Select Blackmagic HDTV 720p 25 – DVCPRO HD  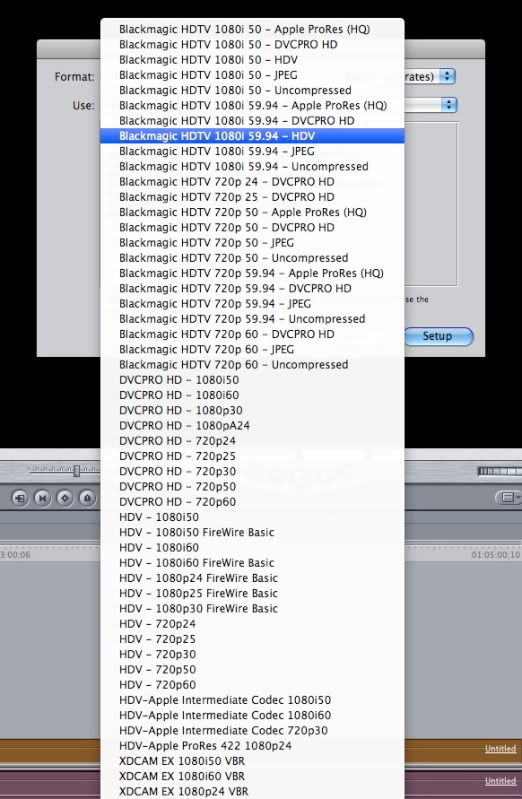(252, 197)
